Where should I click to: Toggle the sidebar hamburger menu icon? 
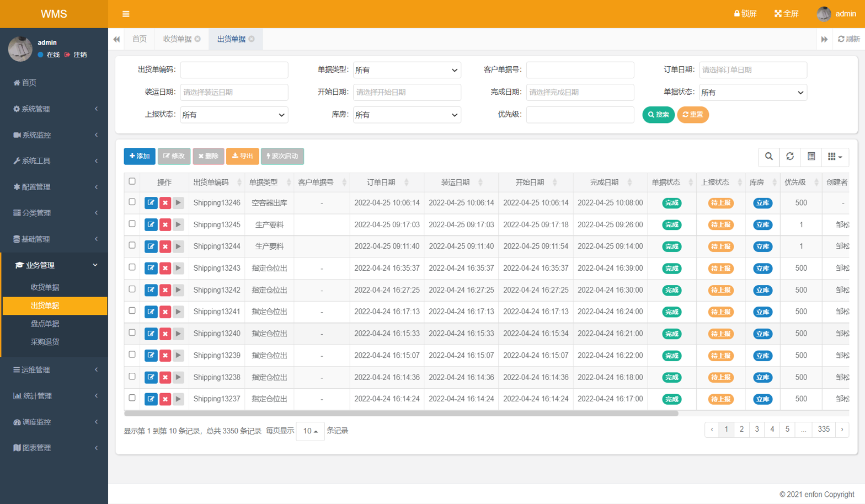coord(126,14)
